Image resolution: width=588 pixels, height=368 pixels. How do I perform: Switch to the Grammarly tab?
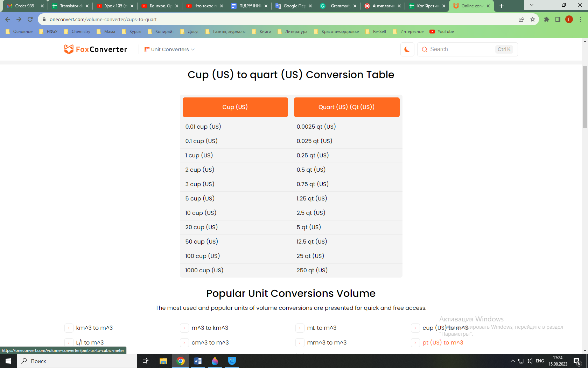coord(338,6)
